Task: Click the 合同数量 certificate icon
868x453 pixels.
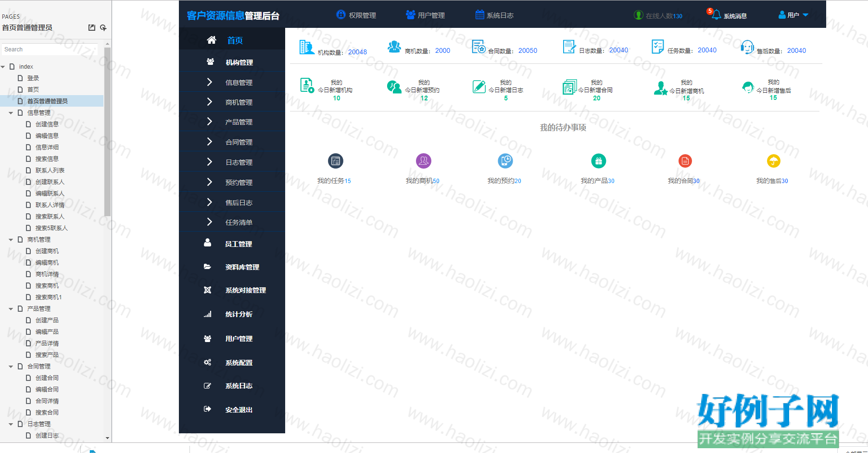Action: 478,47
